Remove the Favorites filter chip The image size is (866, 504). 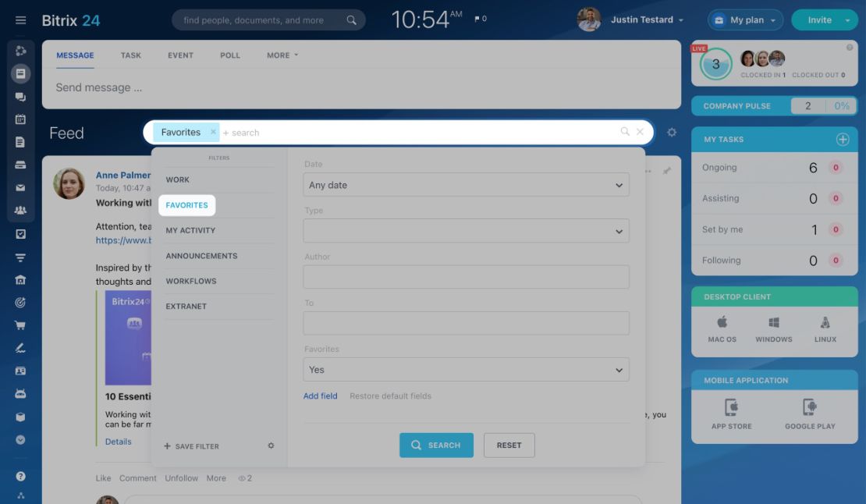pos(213,132)
